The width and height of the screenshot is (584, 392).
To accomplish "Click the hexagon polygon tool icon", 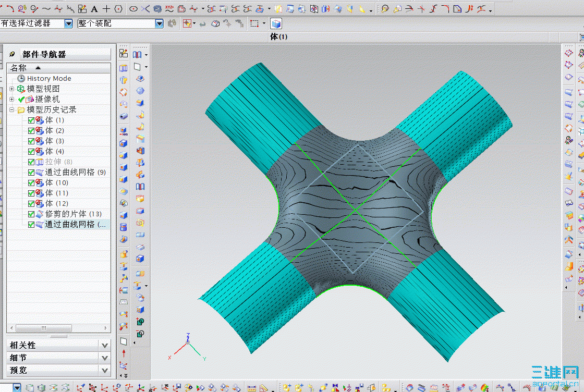I will (118, 9).
